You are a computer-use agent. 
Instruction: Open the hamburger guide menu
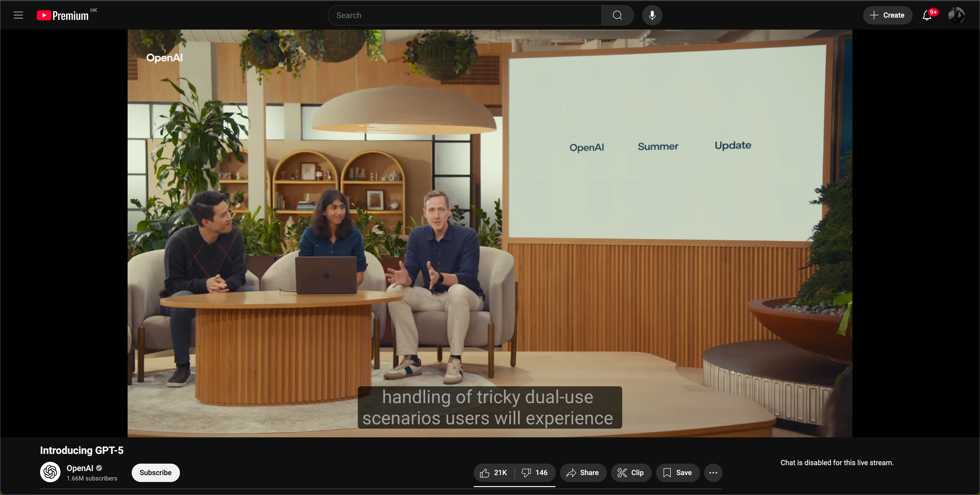coord(18,15)
